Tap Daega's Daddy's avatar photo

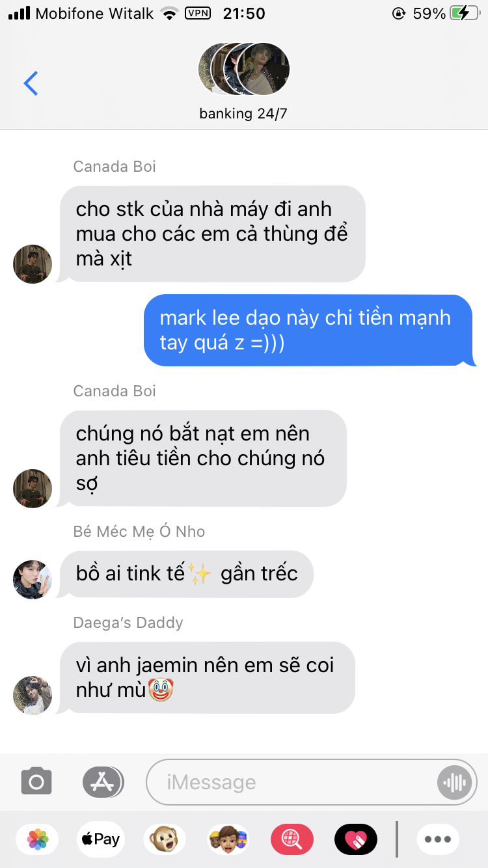pos(33,695)
